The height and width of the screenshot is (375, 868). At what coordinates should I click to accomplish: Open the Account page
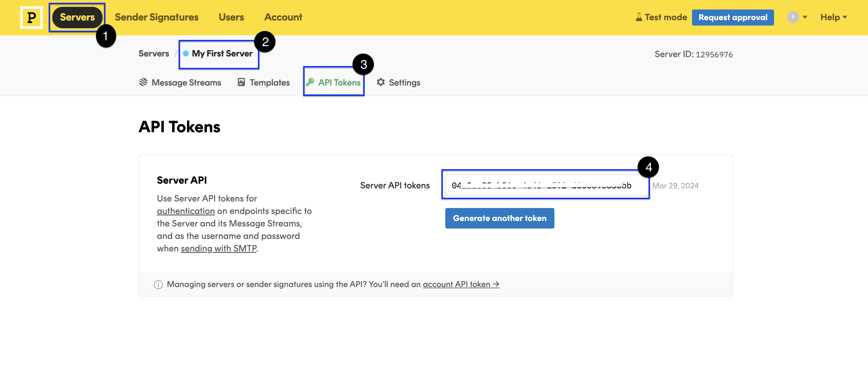[x=283, y=17]
